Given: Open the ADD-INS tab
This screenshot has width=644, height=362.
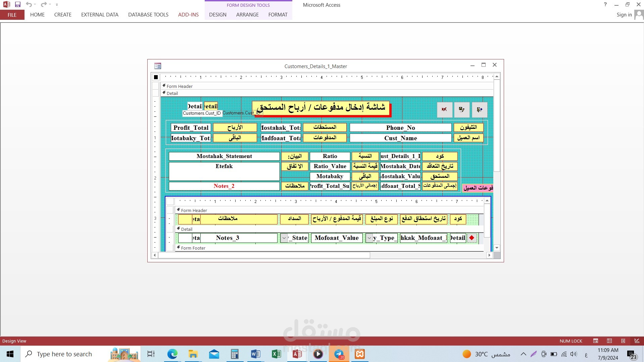Looking at the screenshot, I should click(x=188, y=15).
